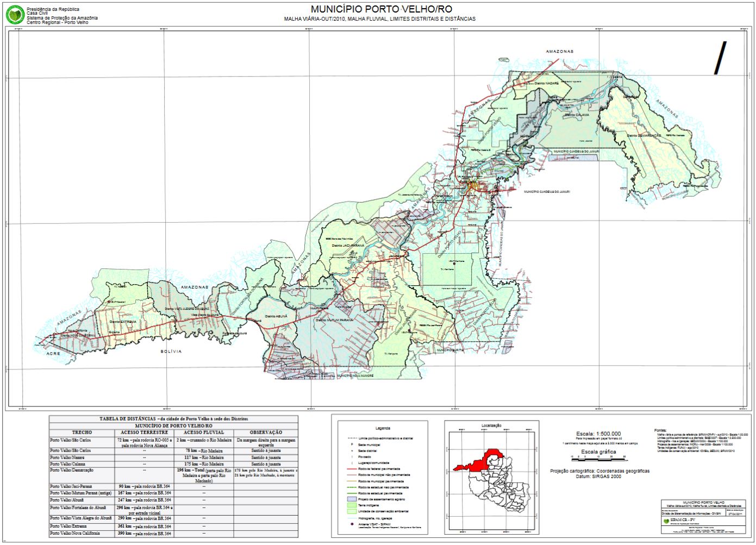
Task: Click the 'Datum: SIRGAS 2000' text
Action: (598, 477)
